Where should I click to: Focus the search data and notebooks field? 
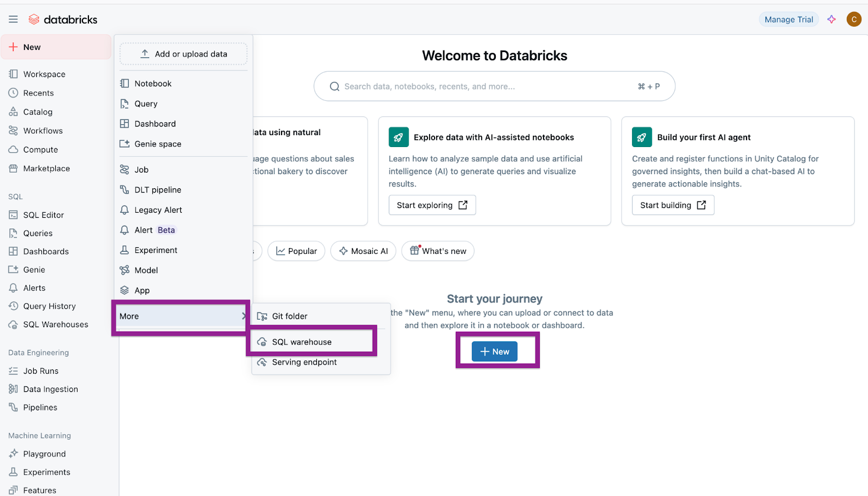click(x=494, y=86)
